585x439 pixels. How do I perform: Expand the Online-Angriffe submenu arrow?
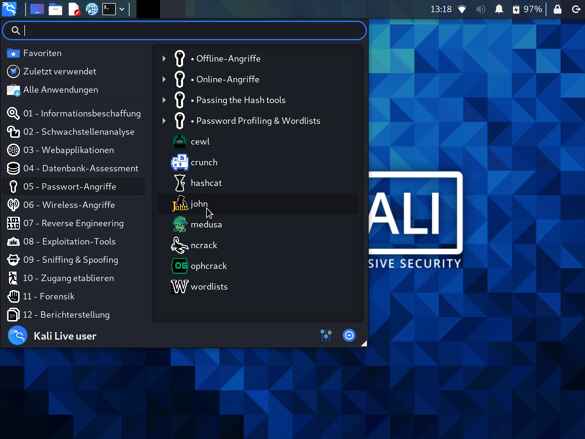point(164,79)
